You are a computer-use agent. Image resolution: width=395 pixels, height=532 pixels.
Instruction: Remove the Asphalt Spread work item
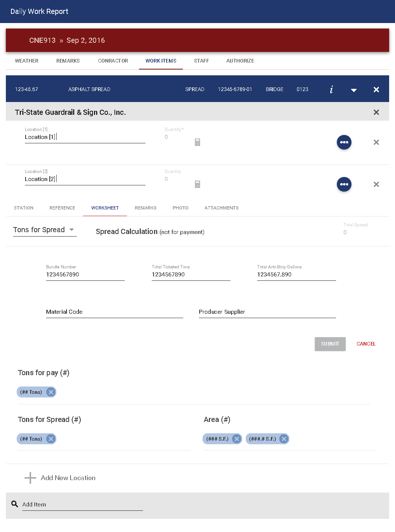[376, 90]
